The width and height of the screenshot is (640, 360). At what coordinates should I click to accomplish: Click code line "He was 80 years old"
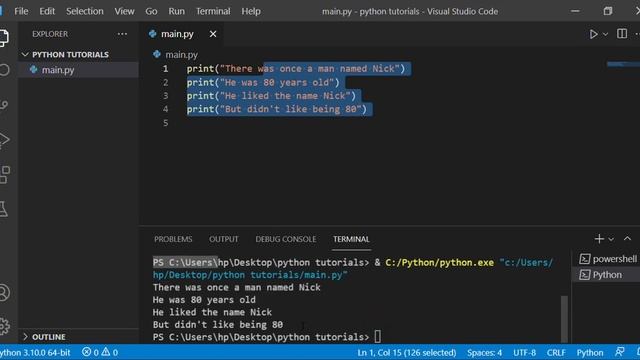pyautogui.click(x=263, y=82)
